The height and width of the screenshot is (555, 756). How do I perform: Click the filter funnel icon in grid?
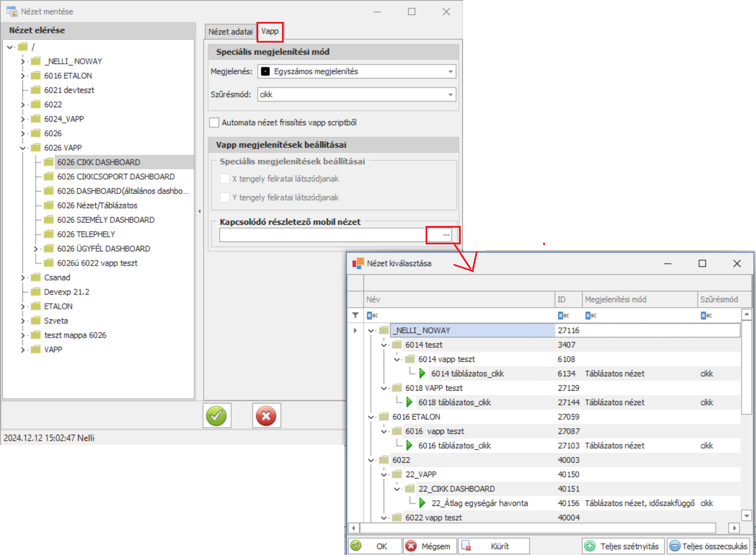355,315
